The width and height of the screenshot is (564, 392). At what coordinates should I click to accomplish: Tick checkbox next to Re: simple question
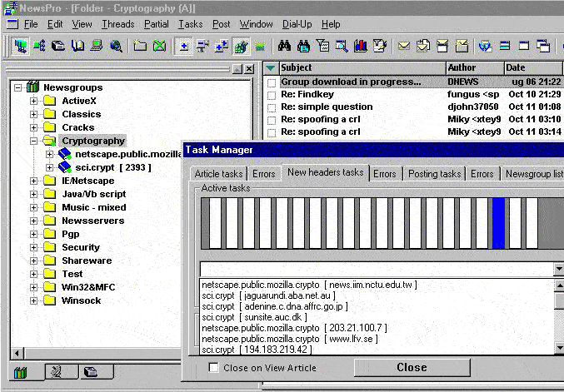pyautogui.click(x=271, y=107)
